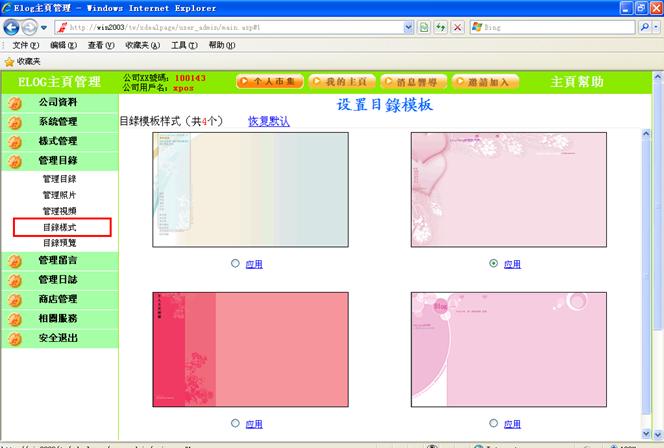664x448 pixels.
Task: Expand the 管理留言 sidebar section
Action: pos(57,260)
